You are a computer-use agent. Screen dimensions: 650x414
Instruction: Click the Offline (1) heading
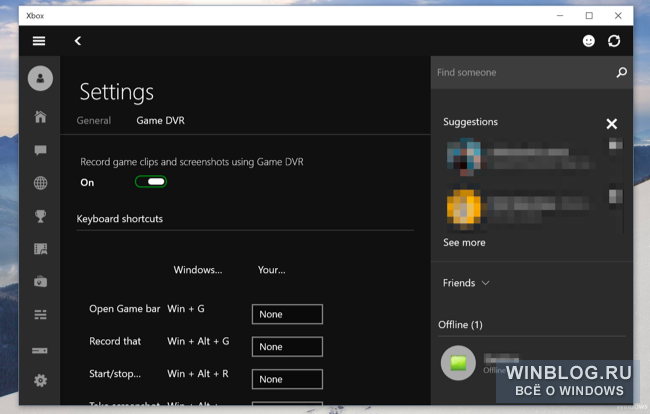(x=460, y=324)
